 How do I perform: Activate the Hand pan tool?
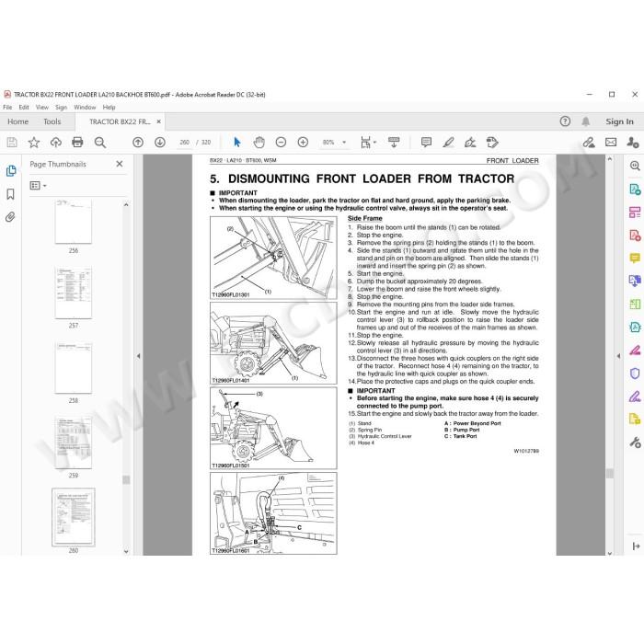point(259,142)
